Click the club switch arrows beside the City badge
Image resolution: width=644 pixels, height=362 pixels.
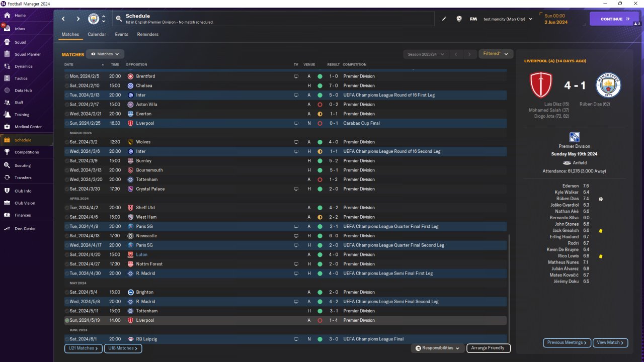pos(104,19)
